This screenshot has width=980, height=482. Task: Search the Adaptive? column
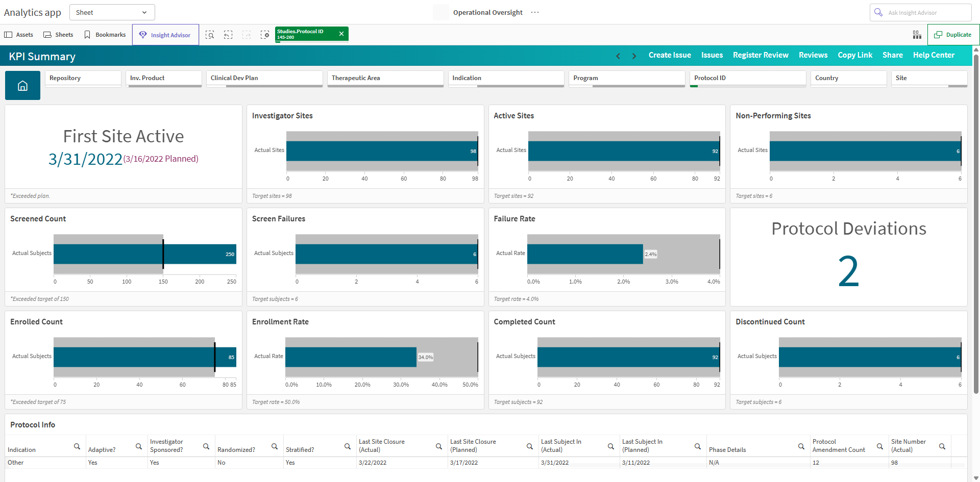point(139,446)
